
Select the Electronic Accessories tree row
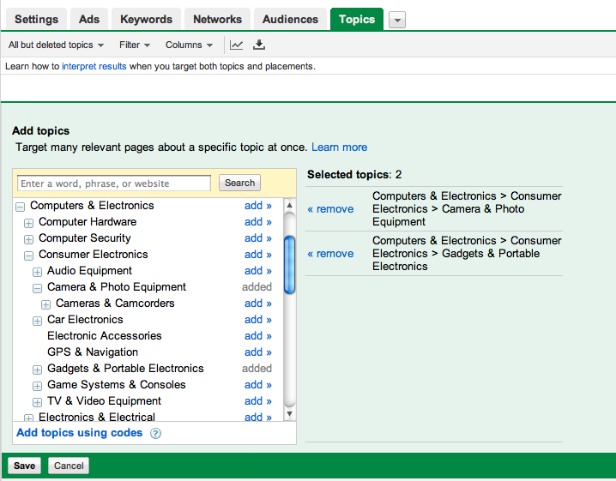pos(104,336)
